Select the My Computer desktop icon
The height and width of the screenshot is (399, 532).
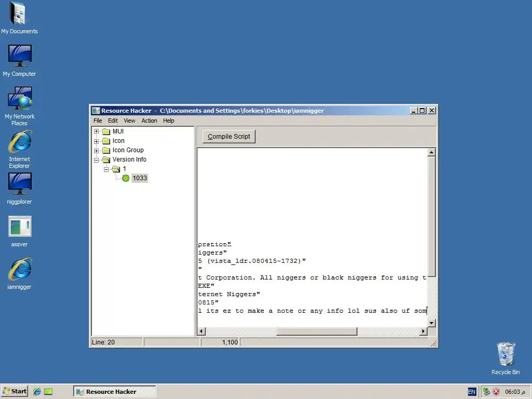point(19,60)
